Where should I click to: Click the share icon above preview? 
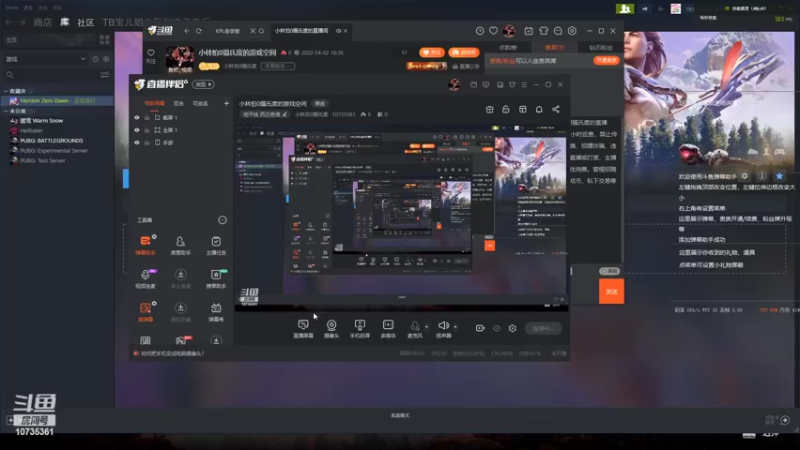point(556,109)
